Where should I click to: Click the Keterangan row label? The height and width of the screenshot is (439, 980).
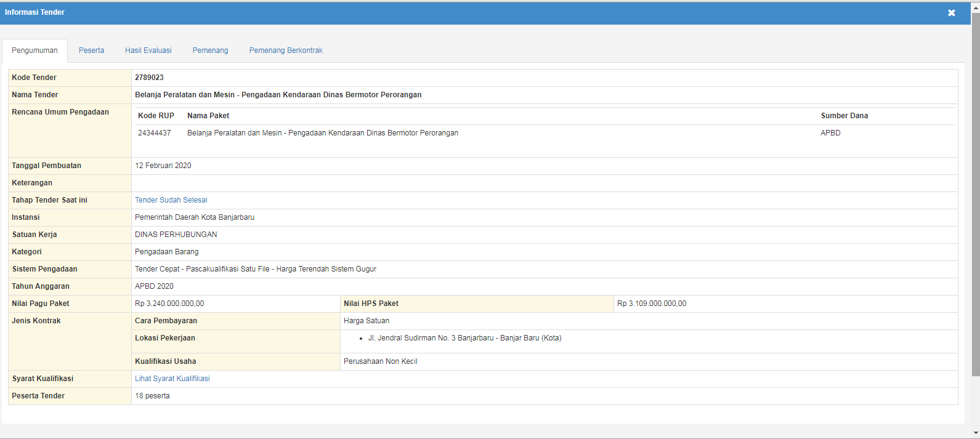coord(32,183)
